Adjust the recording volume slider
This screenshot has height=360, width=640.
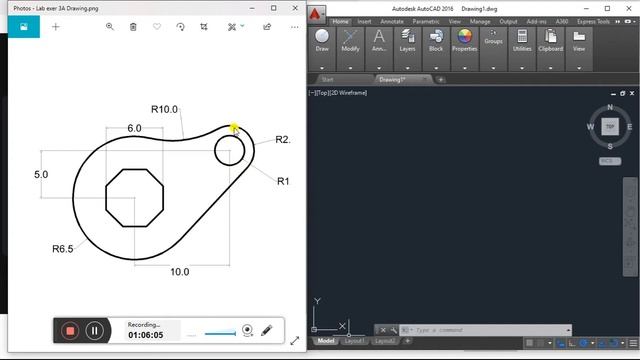220,333
